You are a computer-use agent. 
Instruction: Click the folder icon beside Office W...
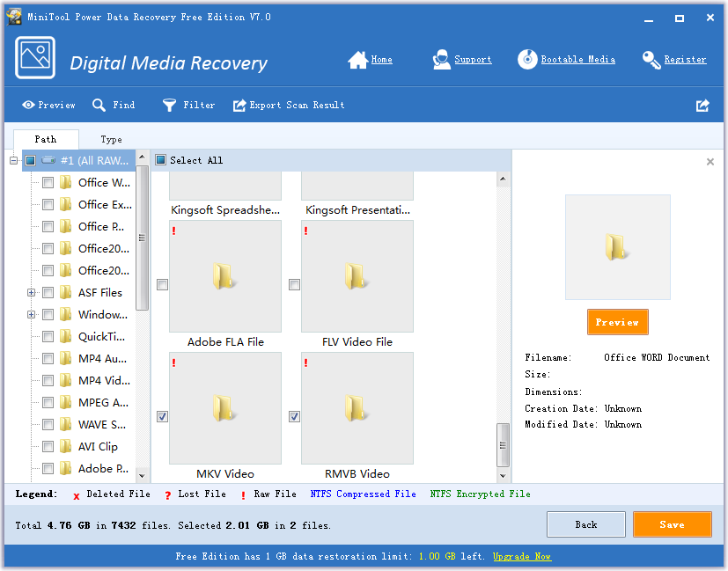65,182
